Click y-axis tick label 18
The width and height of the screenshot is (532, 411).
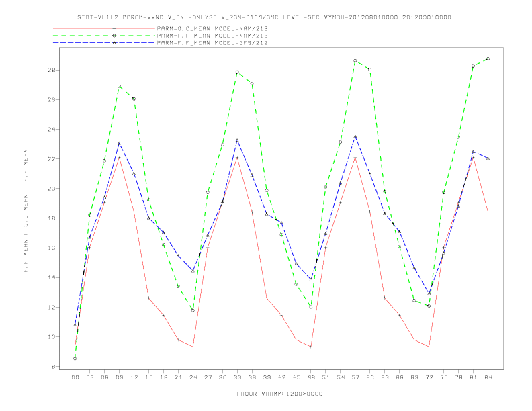click(52, 218)
